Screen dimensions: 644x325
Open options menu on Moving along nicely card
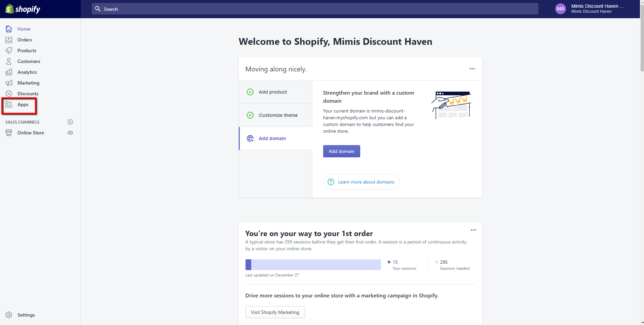click(x=472, y=69)
